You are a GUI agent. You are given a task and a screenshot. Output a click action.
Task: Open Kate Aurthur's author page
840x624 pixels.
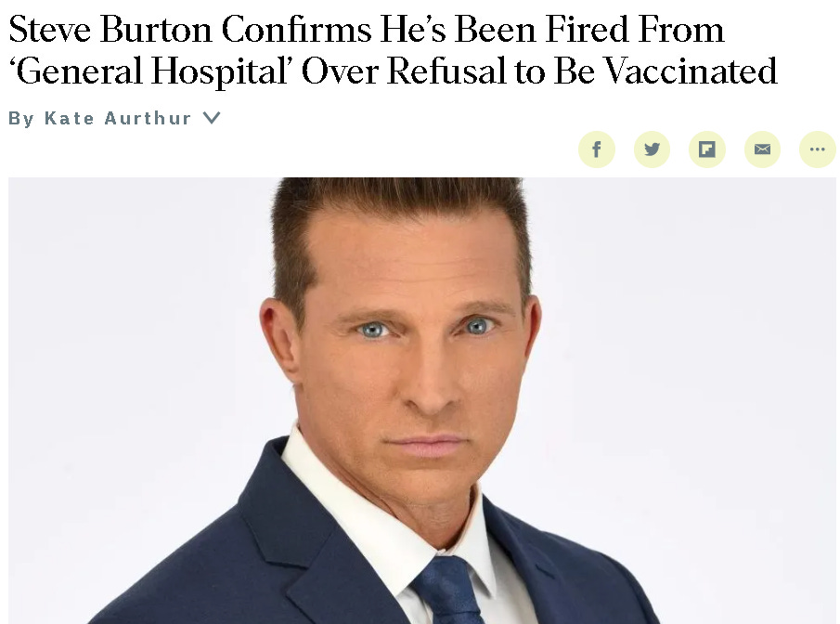pyautogui.click(x=117, y=118)
